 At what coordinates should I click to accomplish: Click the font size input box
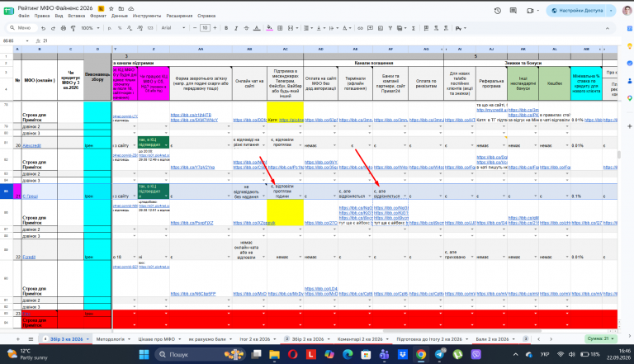[205, 28]
